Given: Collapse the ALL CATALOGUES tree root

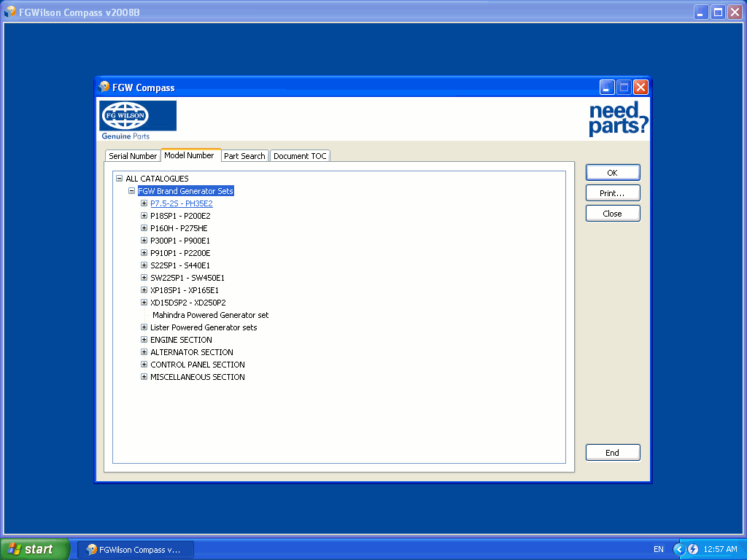Looking at the screenshot, I should [x=119, y=179].
